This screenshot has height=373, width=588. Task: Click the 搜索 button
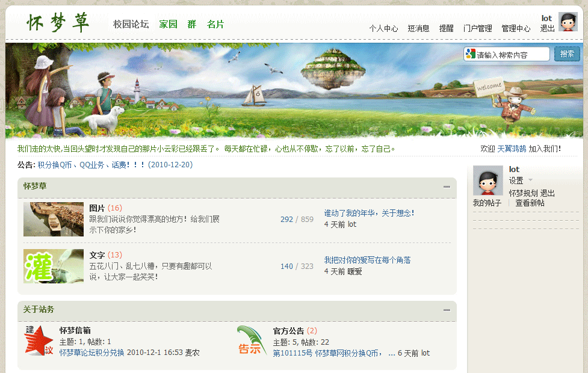[x=567, y=54]
